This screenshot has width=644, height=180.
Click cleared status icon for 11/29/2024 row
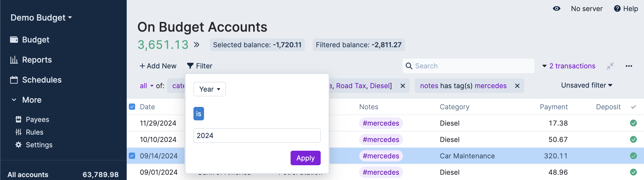[633, 123]
